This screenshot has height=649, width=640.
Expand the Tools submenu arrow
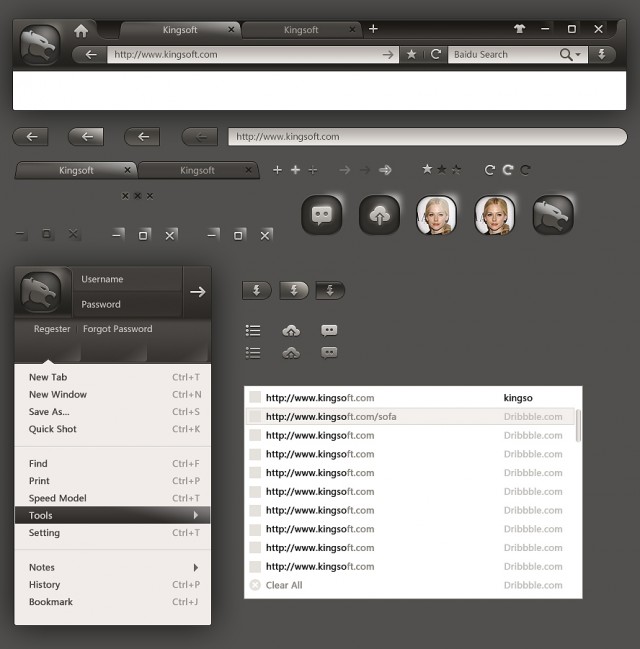pyautogui.click(x=196, y=515)
